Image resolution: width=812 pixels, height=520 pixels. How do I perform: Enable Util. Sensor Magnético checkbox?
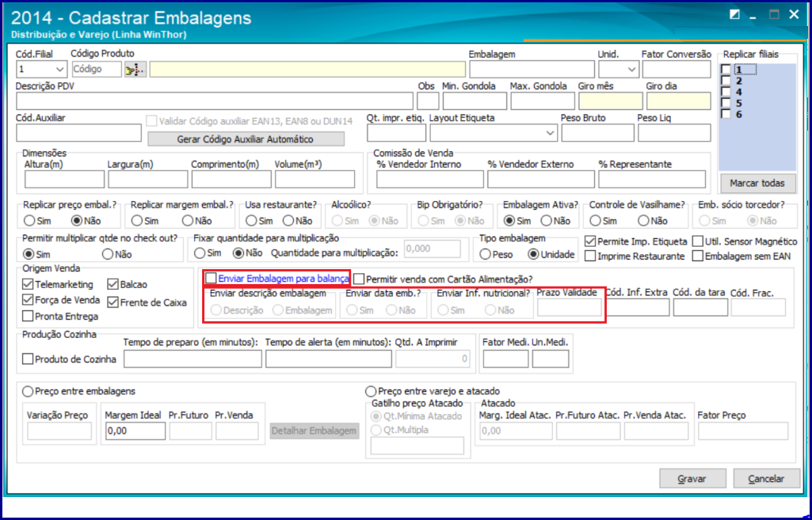(698, 241)
